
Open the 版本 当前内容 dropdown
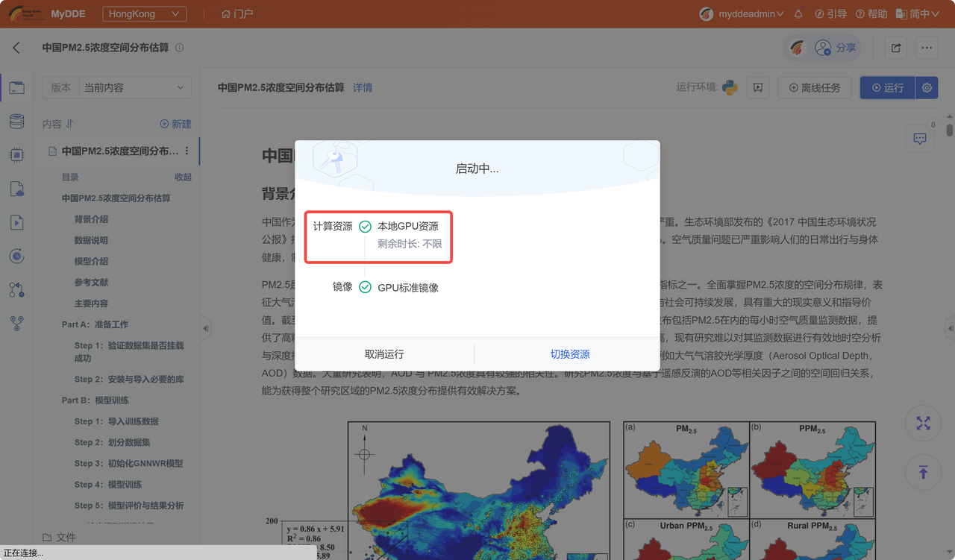coord(117,87)
